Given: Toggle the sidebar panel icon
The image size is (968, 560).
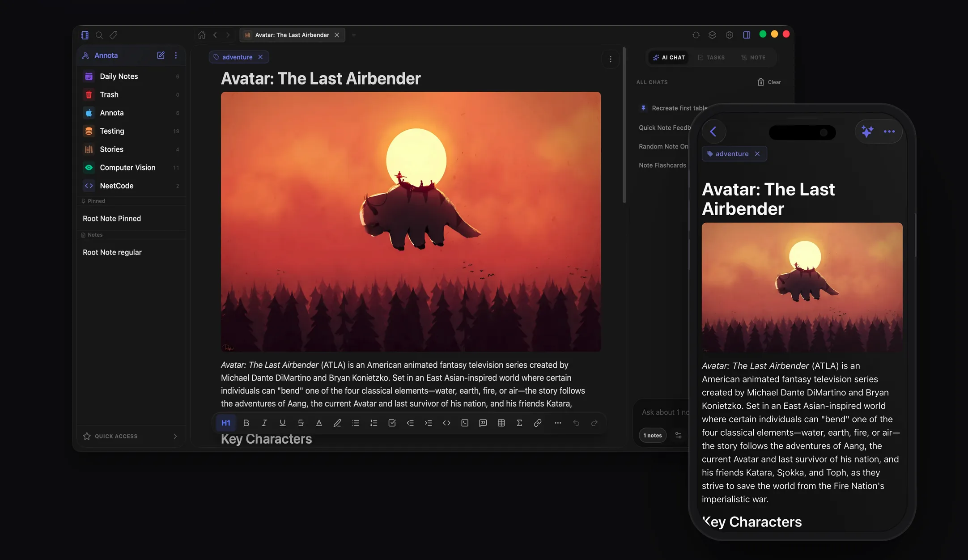Looking at the screenshot, I should click(85, 35).
